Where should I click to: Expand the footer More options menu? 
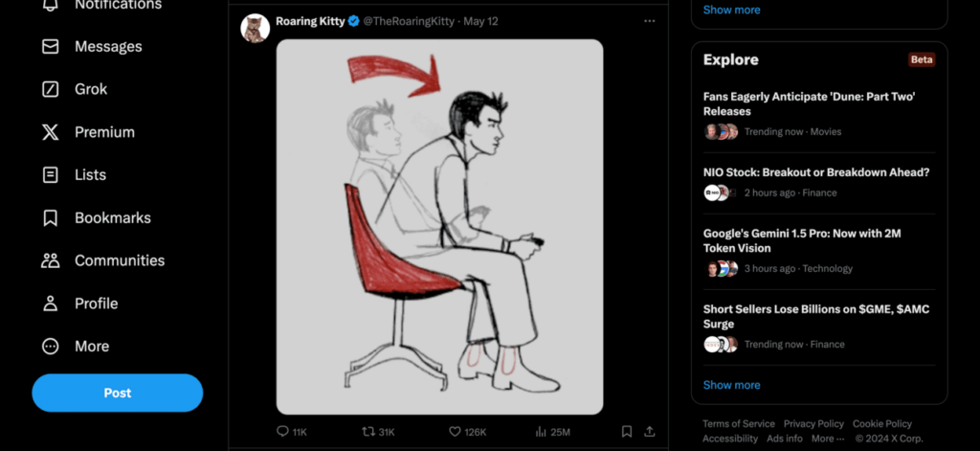tap(828, 439)
